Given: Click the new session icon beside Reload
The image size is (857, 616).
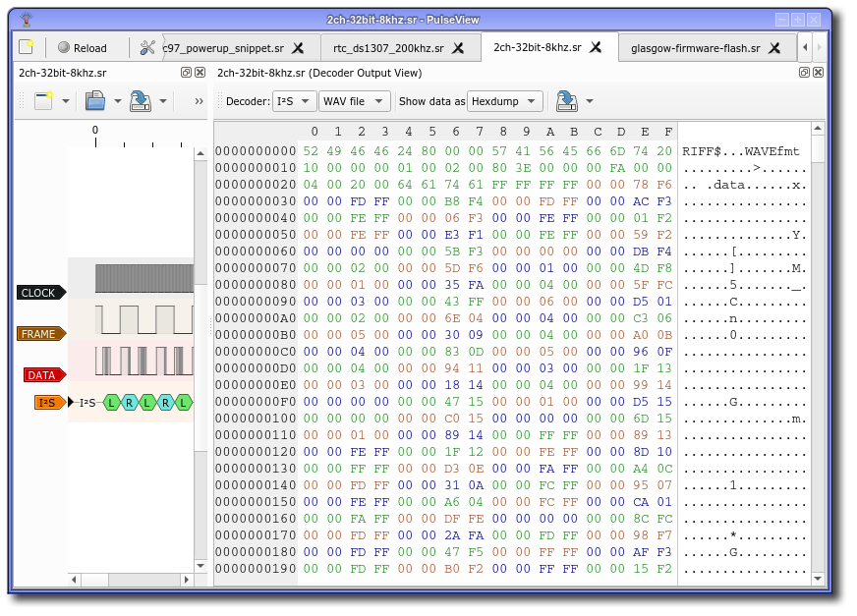Looking at the screenshot, I should pos(27,47).
